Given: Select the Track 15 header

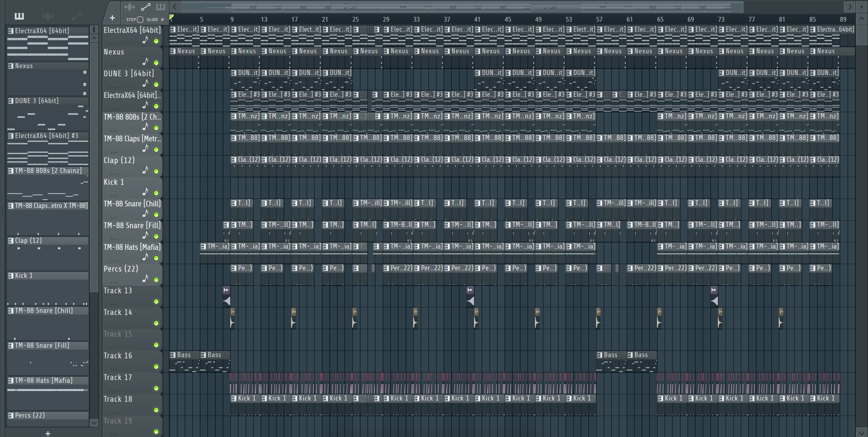Looking at the screenshot, I should tap(132, 340).
